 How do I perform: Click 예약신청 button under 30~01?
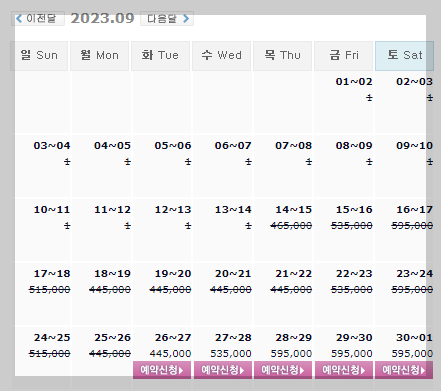404,370
